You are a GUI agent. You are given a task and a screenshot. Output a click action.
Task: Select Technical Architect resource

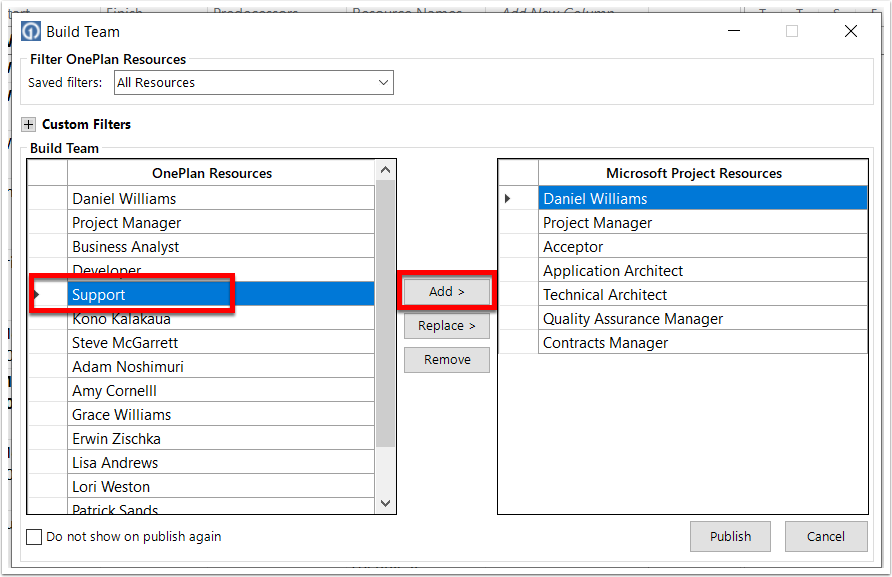[x=703, y=294]
